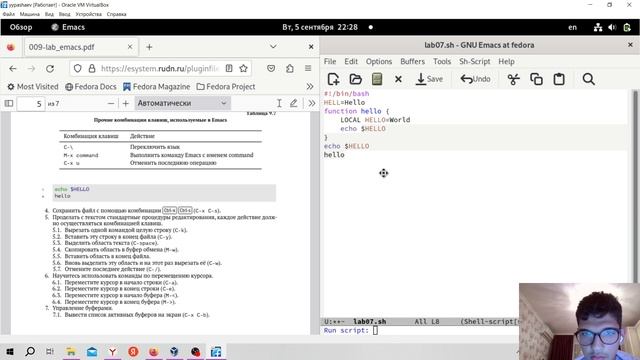Open the Edit menu in Emacs
This screenshot has width=640, height=360.
coord(351,61)
